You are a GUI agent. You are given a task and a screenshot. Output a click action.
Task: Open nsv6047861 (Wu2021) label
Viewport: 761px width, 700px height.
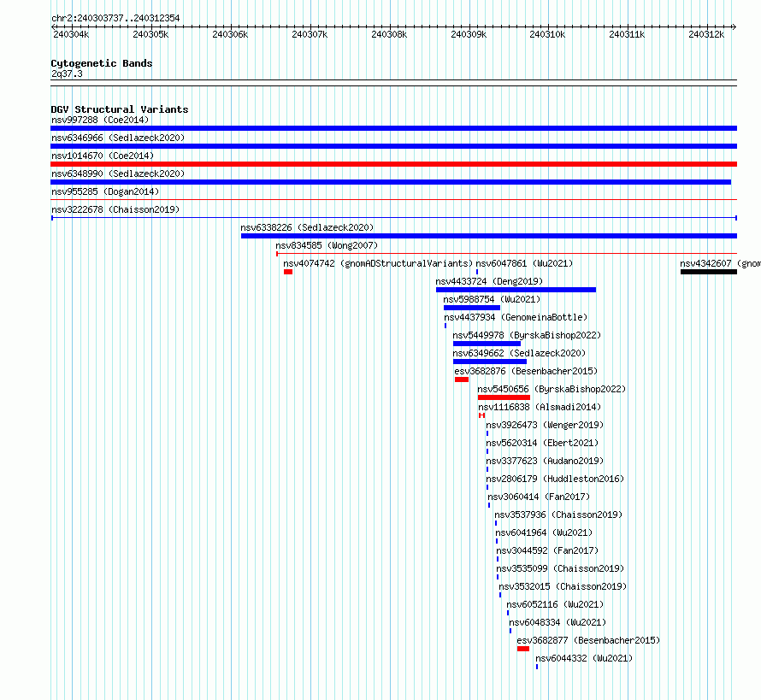tap(524, 263)
